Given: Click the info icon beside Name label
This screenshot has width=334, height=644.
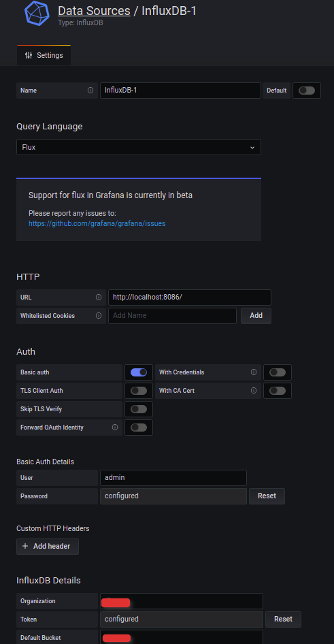Looking at the screenshot, I should click(x=90, y=91).
